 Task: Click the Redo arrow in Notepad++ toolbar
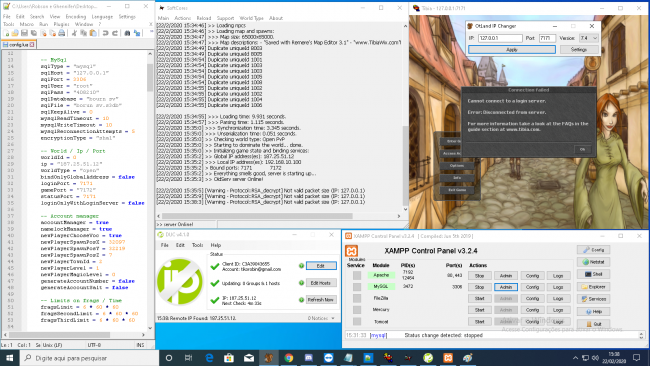(115, 33)
